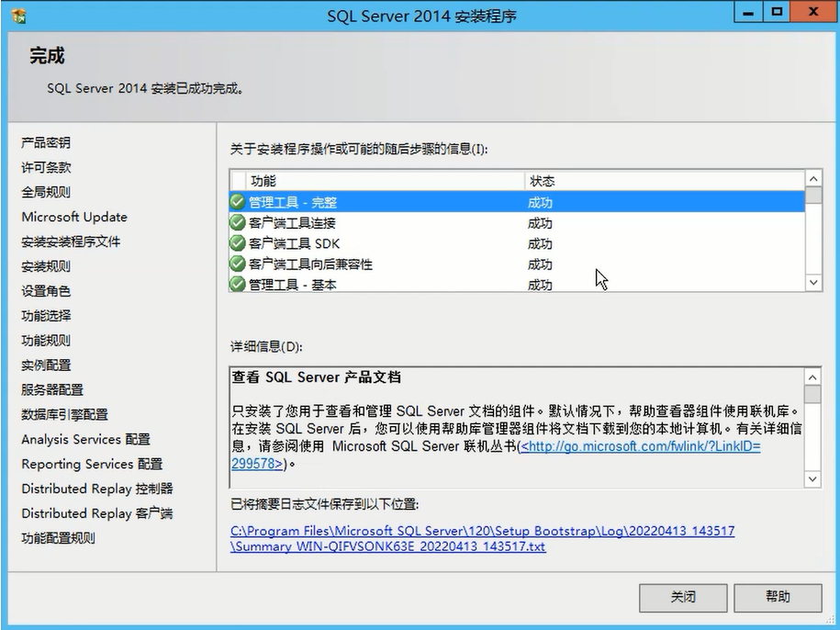Click the 功能规则 step

(x=46, y=340)
